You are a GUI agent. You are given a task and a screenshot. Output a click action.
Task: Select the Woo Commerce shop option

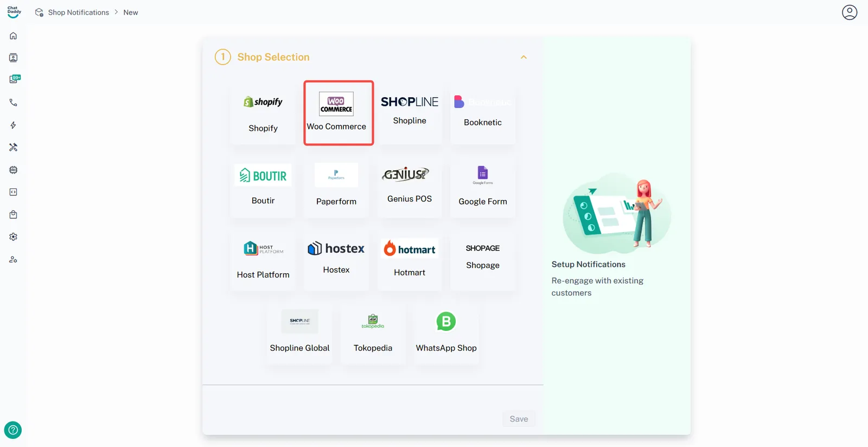coord(338,113)
